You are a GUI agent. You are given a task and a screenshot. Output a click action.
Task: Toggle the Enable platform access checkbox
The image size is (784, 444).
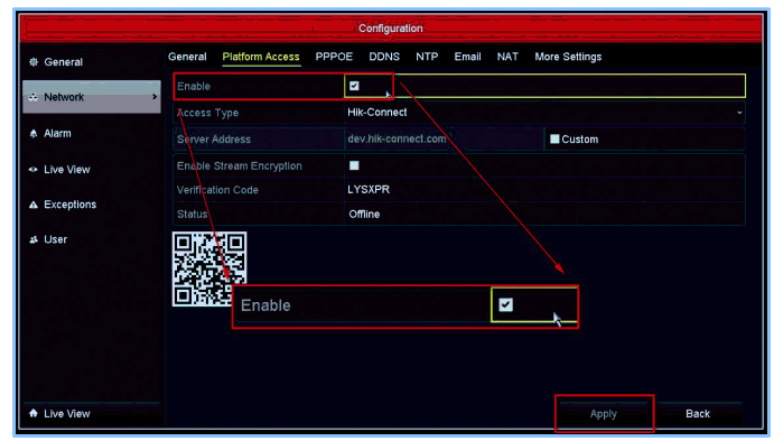(354, 86)
